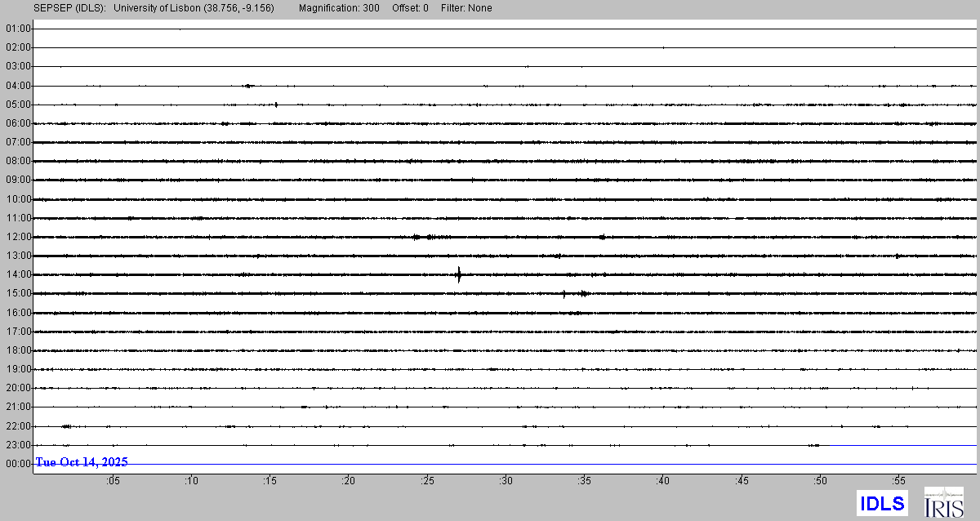
Task: Click the small event on the 04:00 trace
Action: 247,85
